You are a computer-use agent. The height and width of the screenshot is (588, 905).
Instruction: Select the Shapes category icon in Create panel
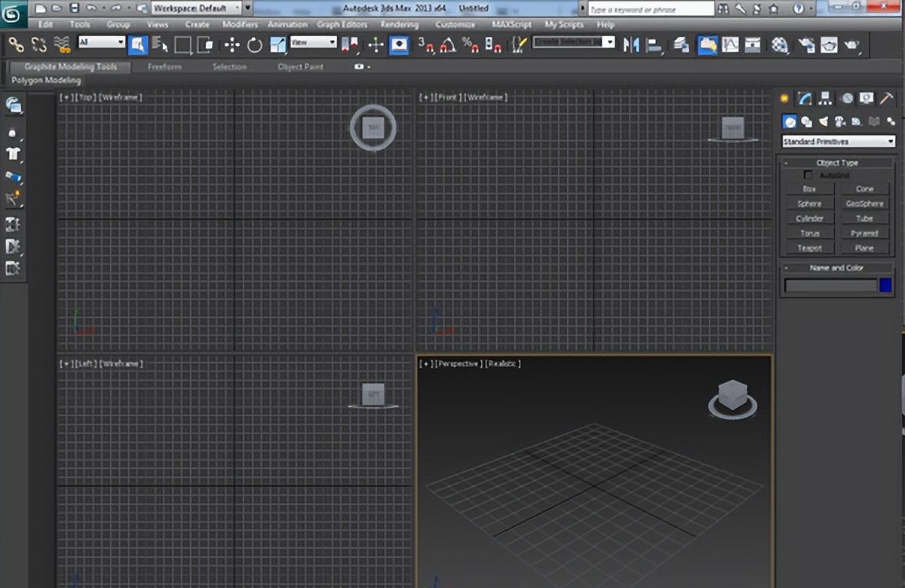click(x=806, y=121)
